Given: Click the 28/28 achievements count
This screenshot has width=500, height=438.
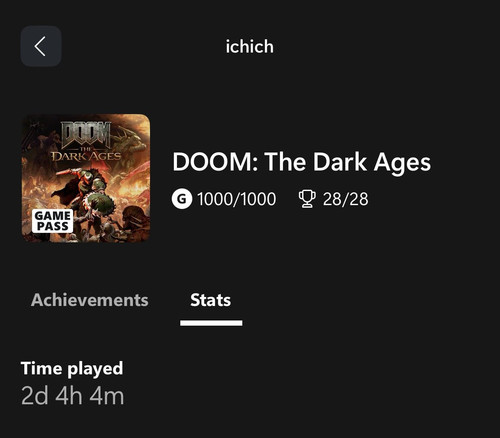Looking at the screenshot, I should [x=346, y=199].
